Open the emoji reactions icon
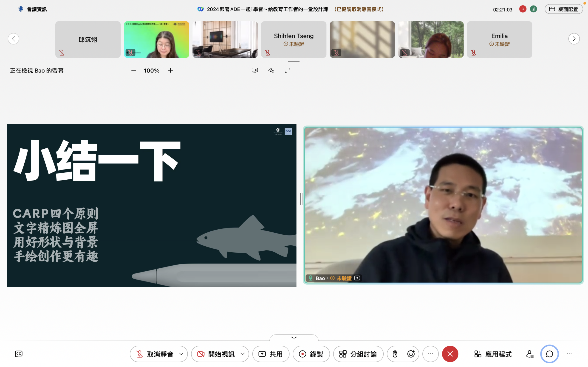Image resolution: width=588 pixels, height=367 pixels. point(411,354)
